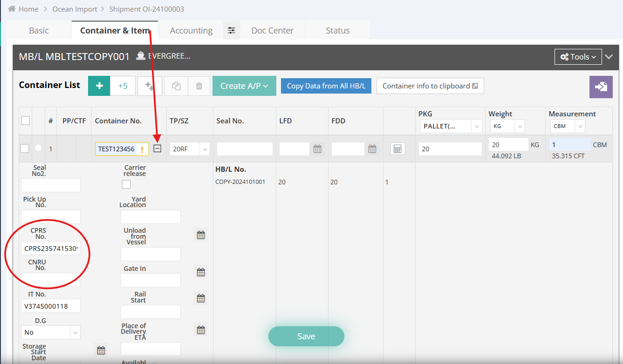
Task: Click the calculator icon in container row
Action: [x=397, y=149]
